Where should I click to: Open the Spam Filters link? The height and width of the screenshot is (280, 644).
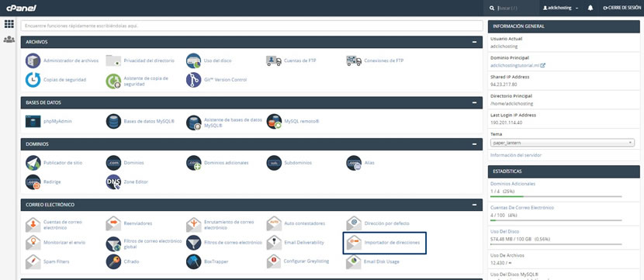coord(57,261)
